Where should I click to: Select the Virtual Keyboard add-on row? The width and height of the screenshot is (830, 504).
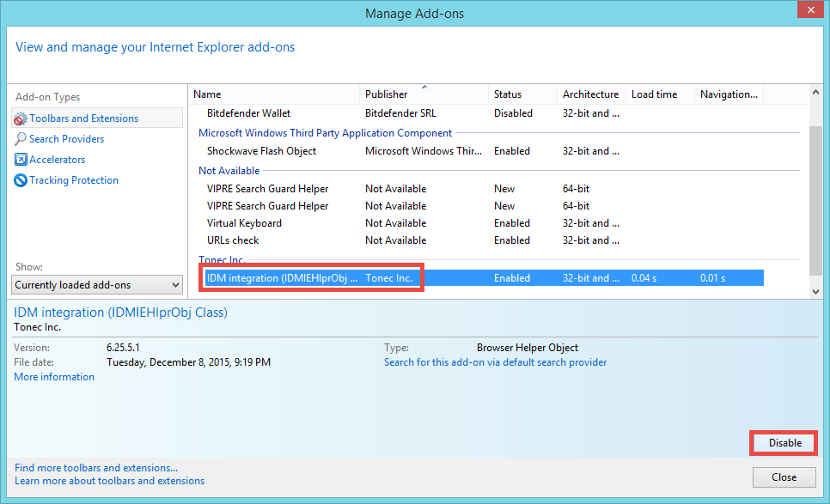(x=482, y=223)
